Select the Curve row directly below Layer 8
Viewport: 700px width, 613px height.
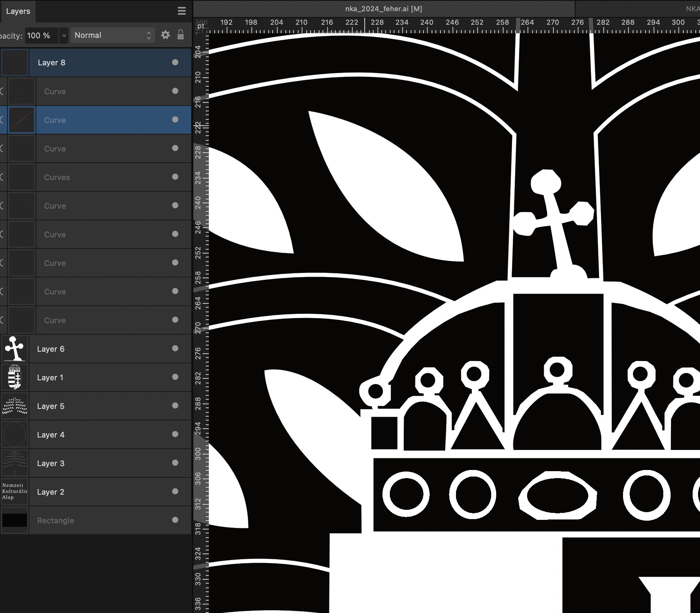(x=96, y=91)
